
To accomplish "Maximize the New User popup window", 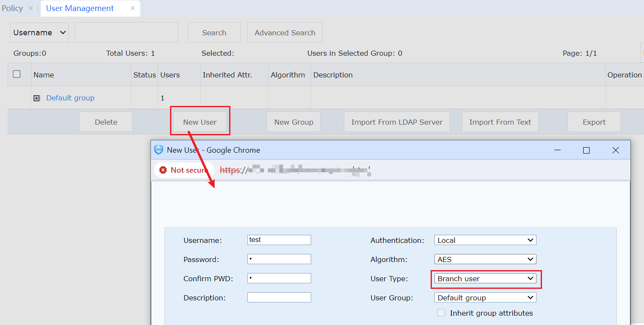I will pos(586,150).
